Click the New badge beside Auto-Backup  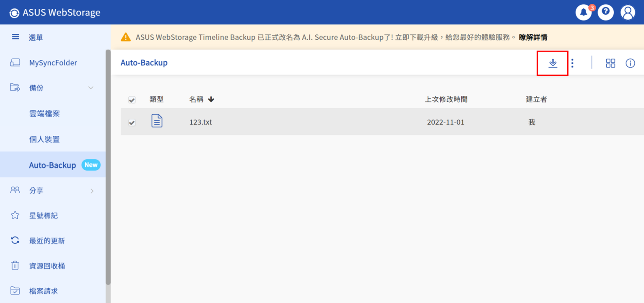91,165
